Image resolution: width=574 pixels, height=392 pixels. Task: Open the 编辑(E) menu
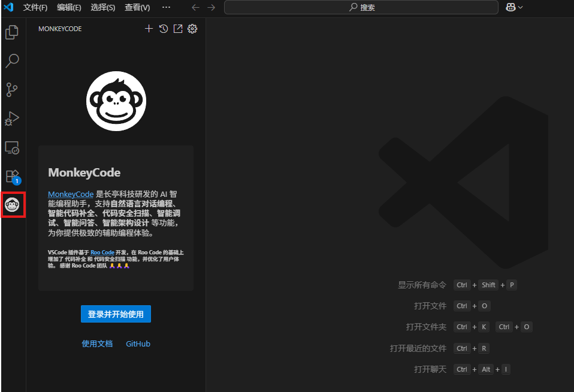tap(69, 7)
